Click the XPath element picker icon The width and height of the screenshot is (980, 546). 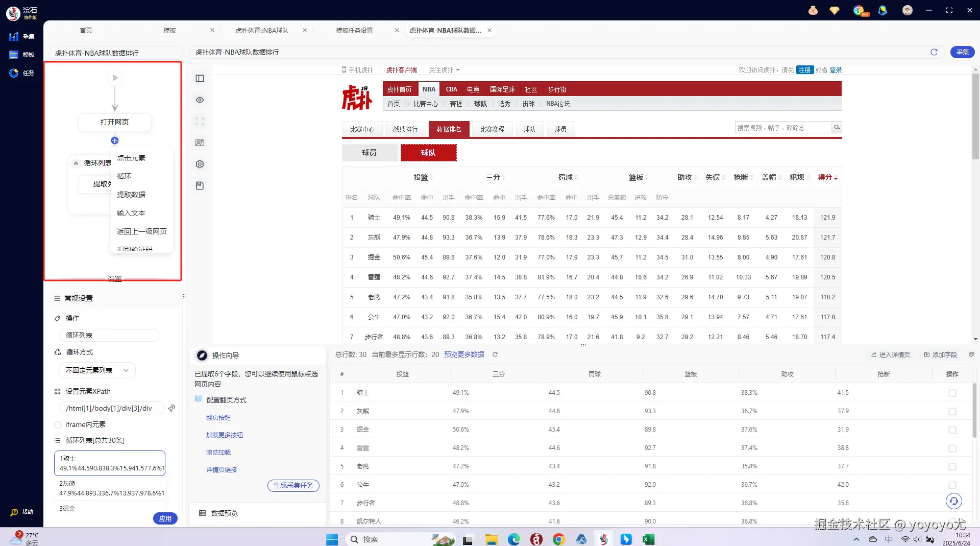tap(172, 408)
